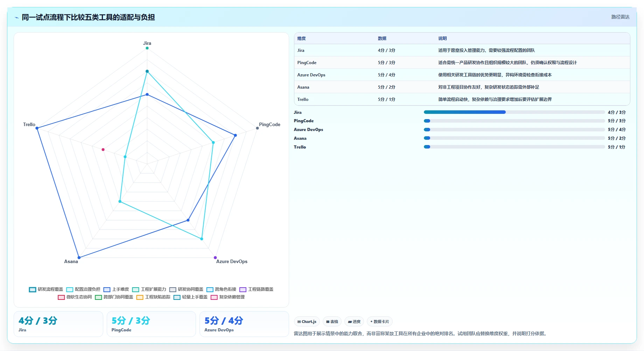Toggle the 跨部门协同覆盖 legend series
This screenshot has height=351, width=644.
[114, 297]
